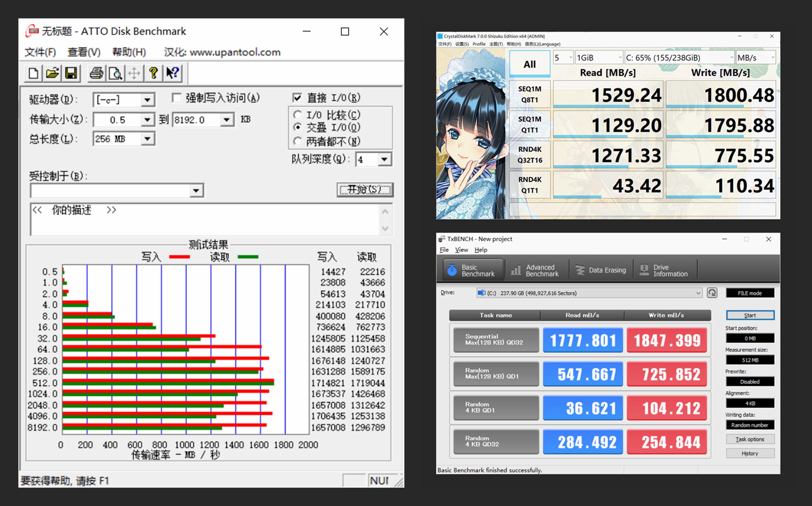
Task: Click the New file icon in ATTO toolbar
Action: pos(33,73)
